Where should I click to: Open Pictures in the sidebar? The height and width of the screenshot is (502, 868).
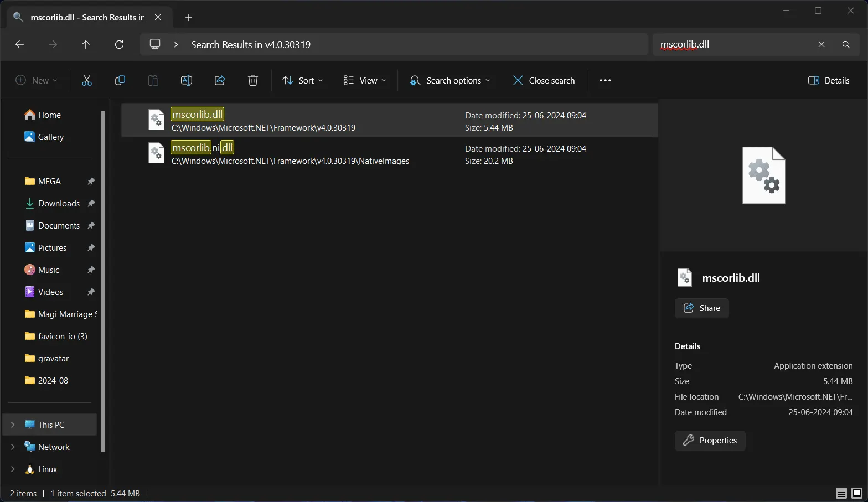point(52,247)
